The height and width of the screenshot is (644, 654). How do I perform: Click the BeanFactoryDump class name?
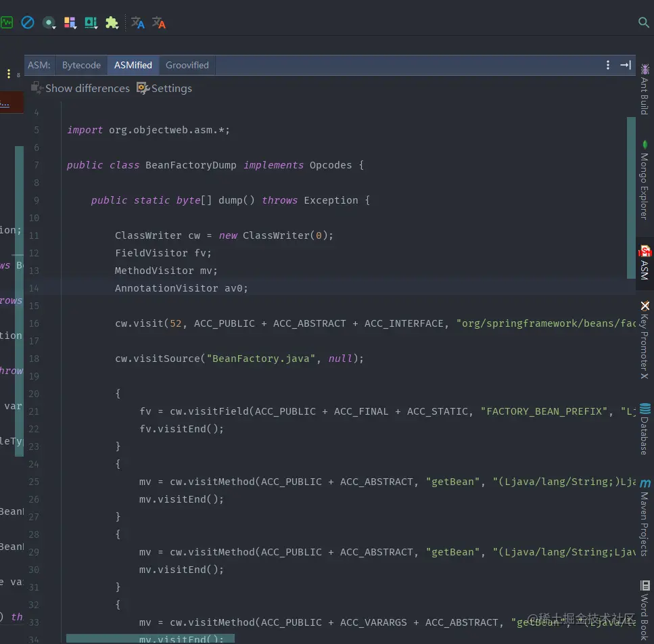tap(191, 165)
